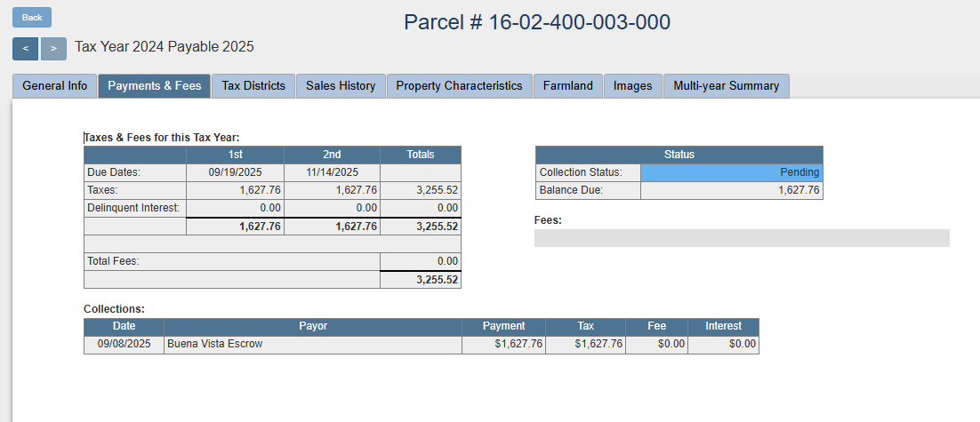
Task: Open the Images tab
Action: pos(633,86)
